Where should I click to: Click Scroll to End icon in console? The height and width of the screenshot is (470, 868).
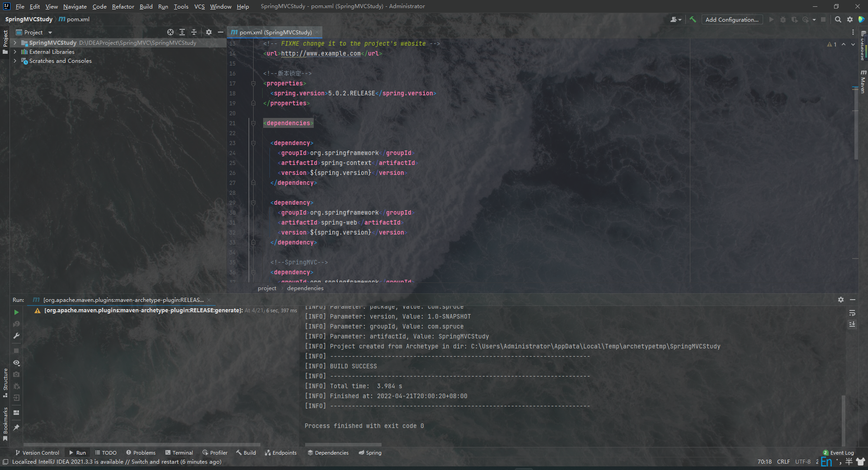point(852,324)
